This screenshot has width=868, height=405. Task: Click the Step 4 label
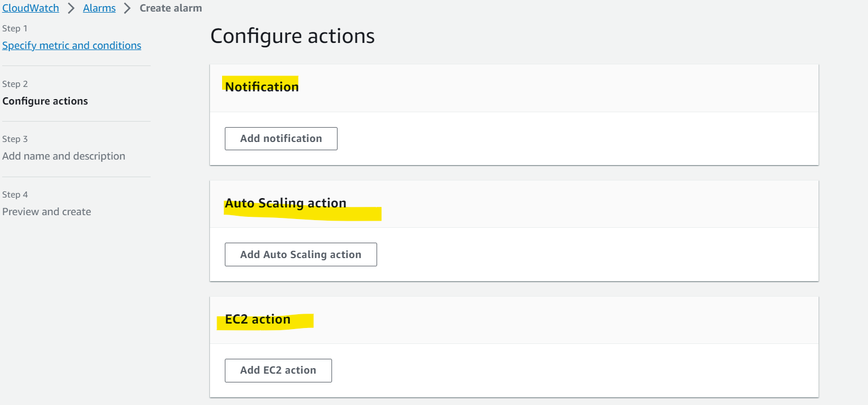[15, 195]
